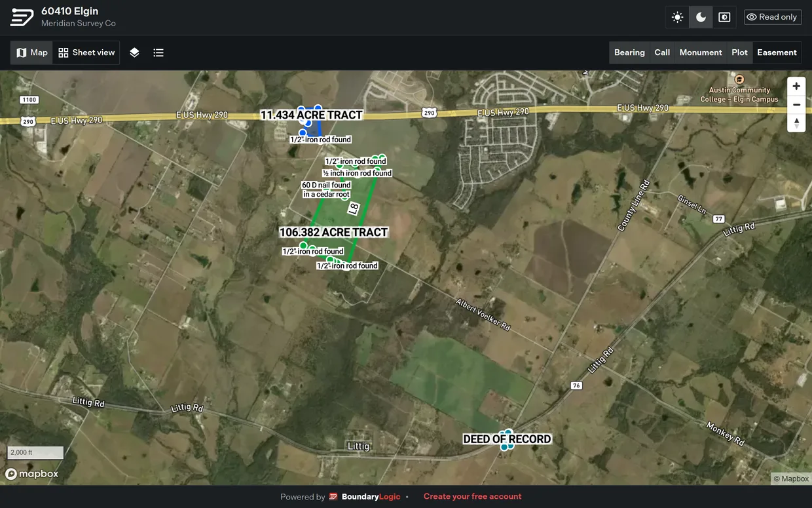Toggle Plot labels
Image resolution: width=812 pixels, height=508 pixels.
pos(739,52)
